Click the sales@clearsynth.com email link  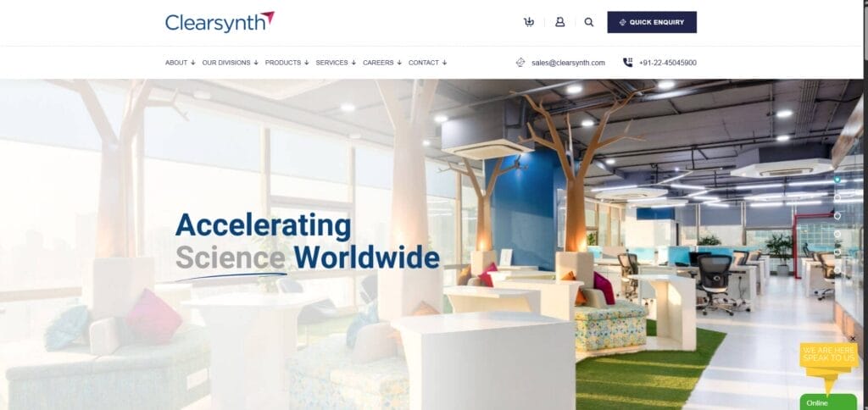pyautogui.click(x=568, y=63)
